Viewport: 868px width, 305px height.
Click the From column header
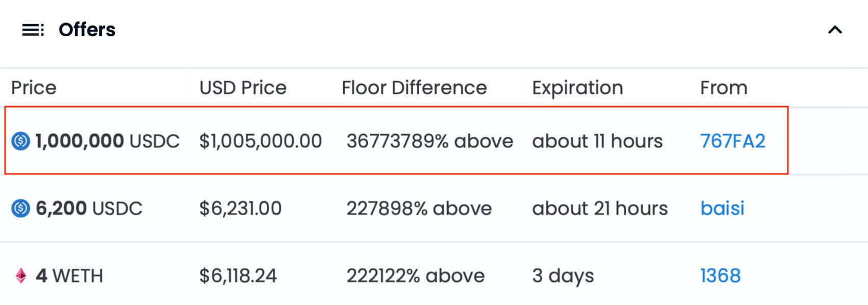click(723, 88)
